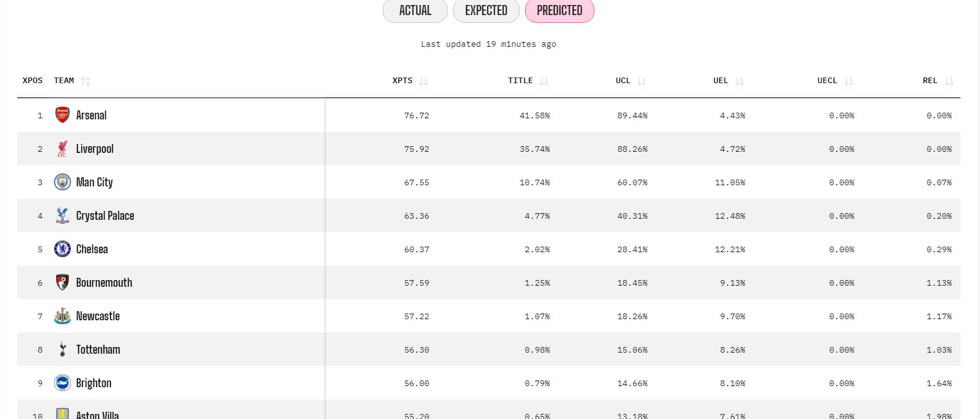980x419 pixels.
Task: Sort teams alphabetically via TEAM sort icon
Action: (85, 81)
